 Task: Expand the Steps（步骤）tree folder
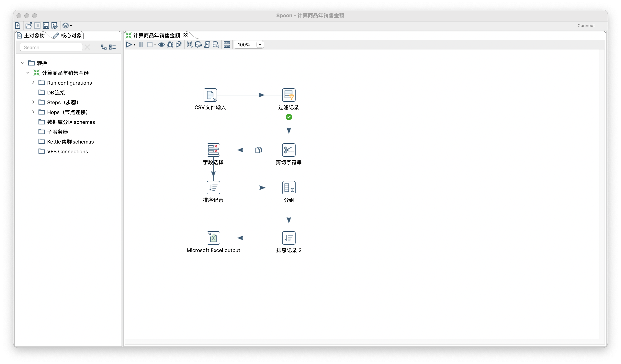[x=33, y=102]
